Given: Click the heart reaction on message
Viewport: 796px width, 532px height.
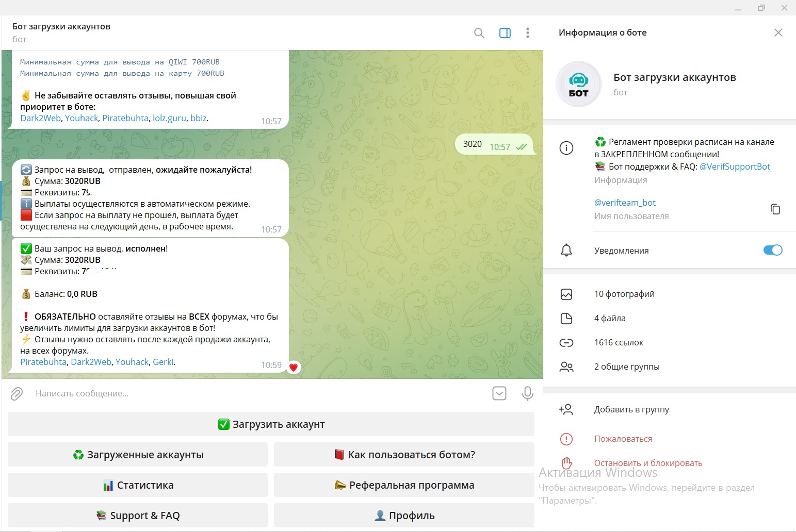Looking at the screenshot, I should pyautogui.click(x=294, y=368).
